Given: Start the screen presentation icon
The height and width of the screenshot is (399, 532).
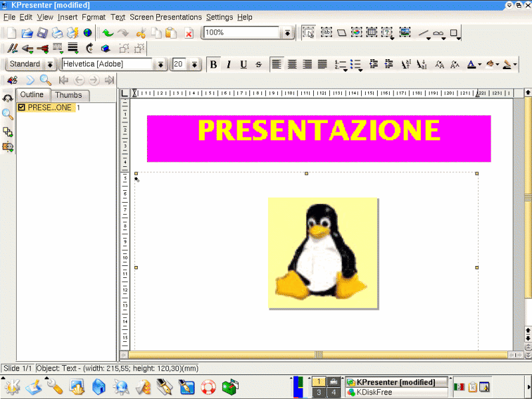Looking at the screenshot, I should [x=13, y=80].
